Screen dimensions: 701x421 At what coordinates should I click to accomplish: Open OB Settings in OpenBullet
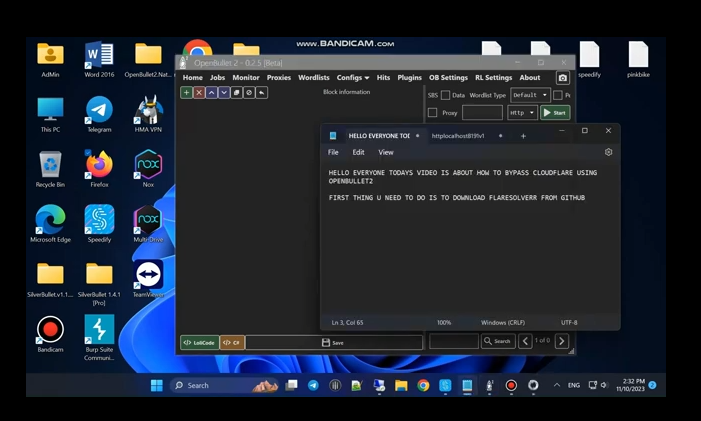pos(448,78)
